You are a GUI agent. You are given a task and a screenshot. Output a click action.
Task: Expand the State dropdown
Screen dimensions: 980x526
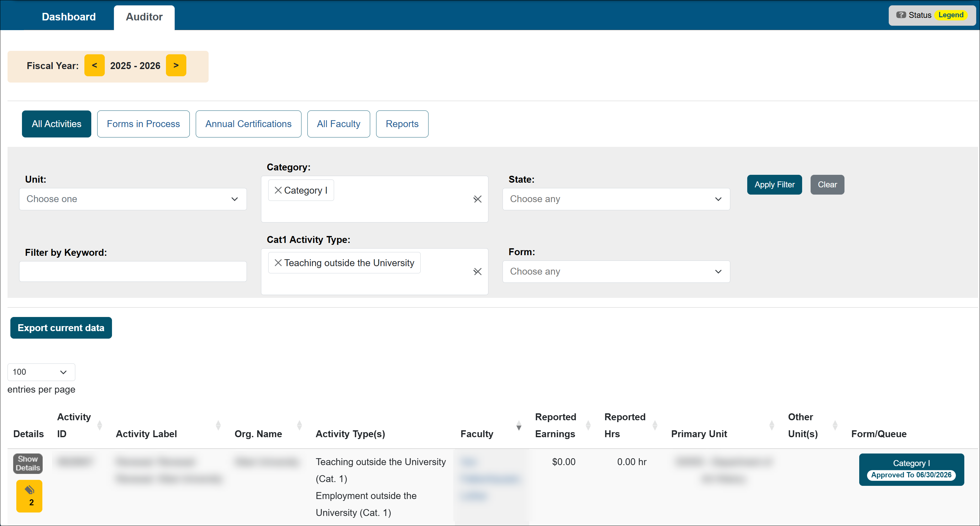(x=615, y=199)
